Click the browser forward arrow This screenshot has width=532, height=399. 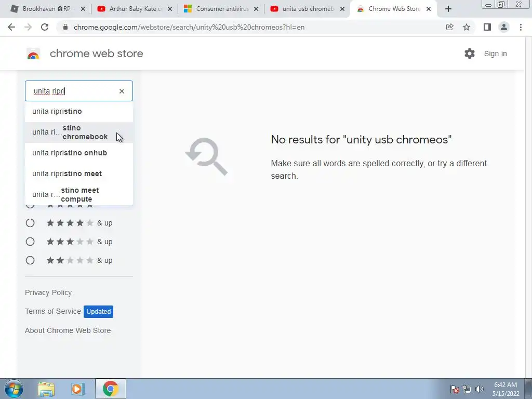pyautogui.click(x=28, y=27)
